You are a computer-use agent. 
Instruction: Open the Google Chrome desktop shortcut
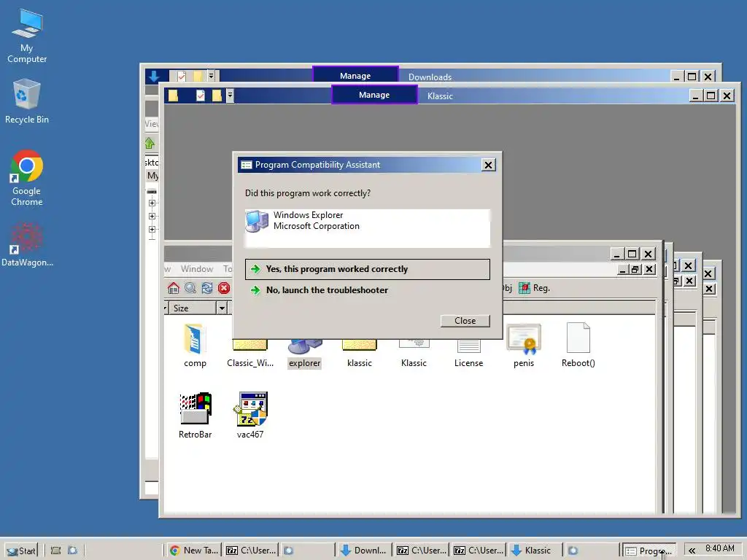[27, 178]
